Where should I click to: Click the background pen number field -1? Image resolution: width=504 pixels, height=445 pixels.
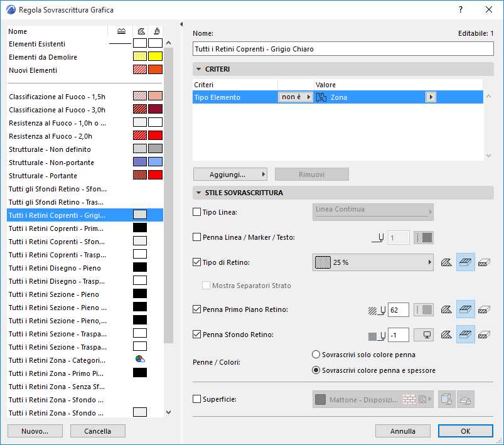399,335
